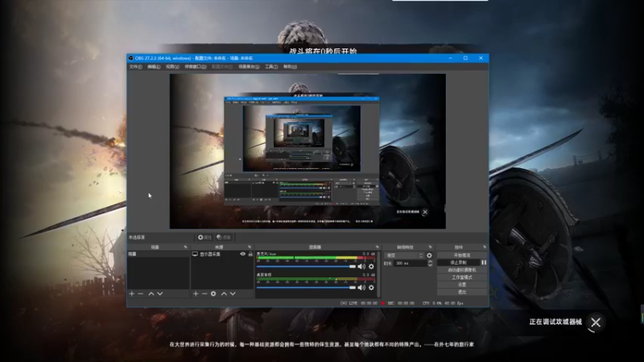
Task: Toggle 工作室模式 studio mode button
Action: click(x=462, y=277)
